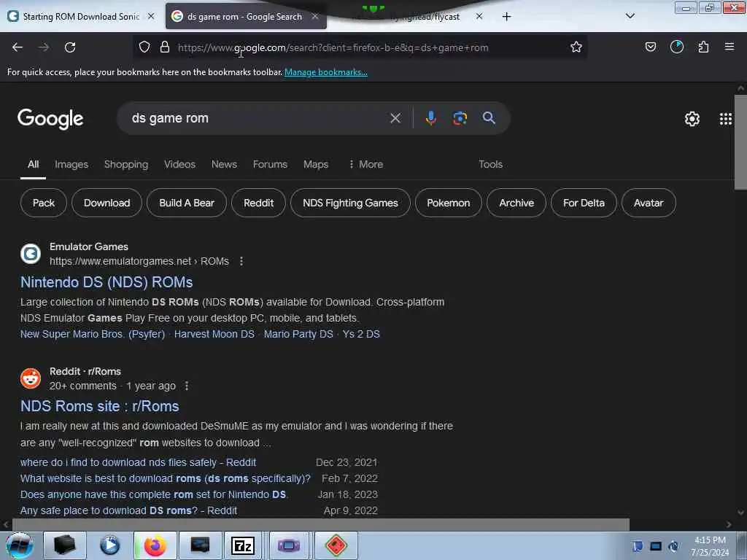Filter results with NDS Fighting Games chip

coord(350,203)
